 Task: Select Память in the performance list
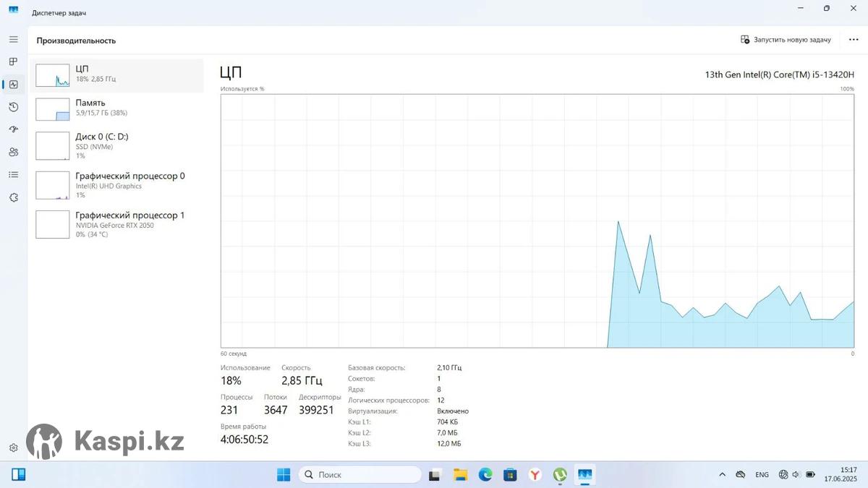point(117,108)
